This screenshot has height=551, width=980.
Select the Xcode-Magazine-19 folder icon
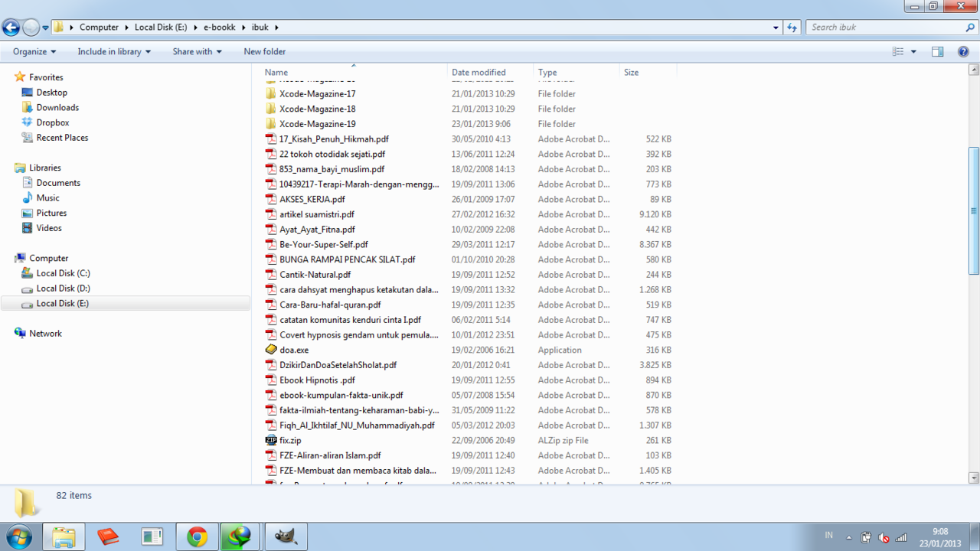271,124
